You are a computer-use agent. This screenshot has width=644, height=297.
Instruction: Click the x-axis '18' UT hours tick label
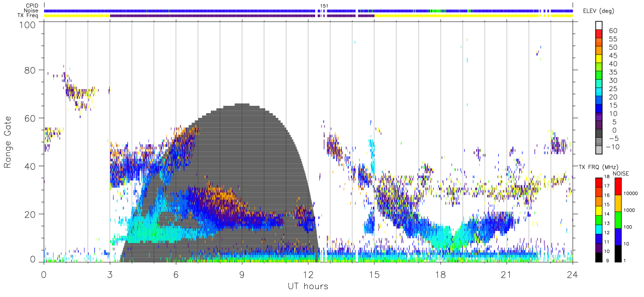[x=440, y=274]
